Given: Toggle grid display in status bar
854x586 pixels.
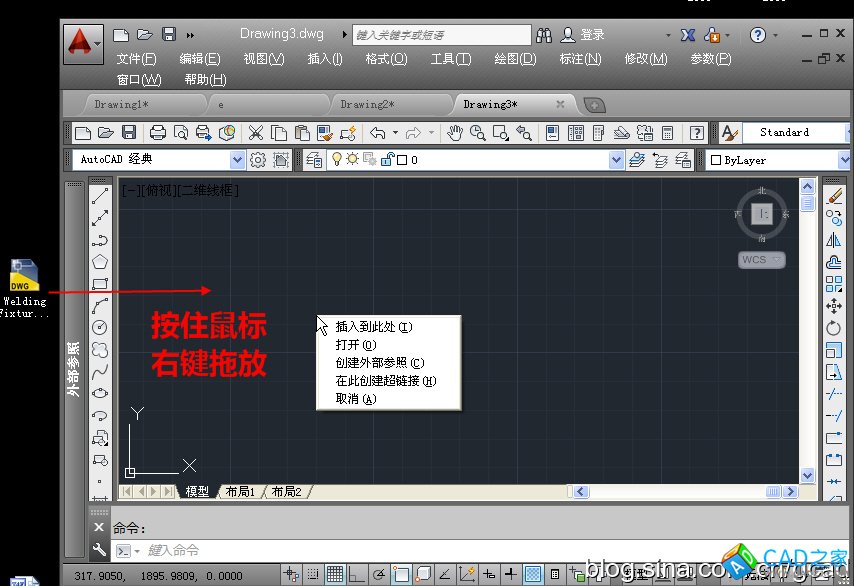Looking at the screenshot, I should coord(336,574).
